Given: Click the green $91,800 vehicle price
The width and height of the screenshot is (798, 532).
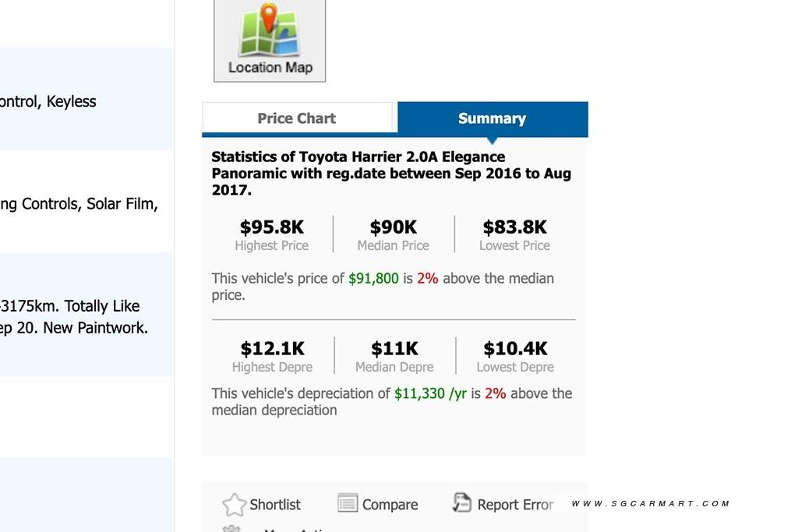Looking at the screenshot, I should click(373, 278).
